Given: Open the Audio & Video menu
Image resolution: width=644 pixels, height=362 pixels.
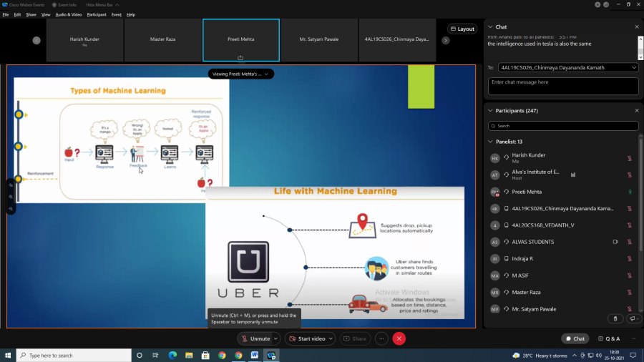Looking at the screenshot, I should (69, 14).
